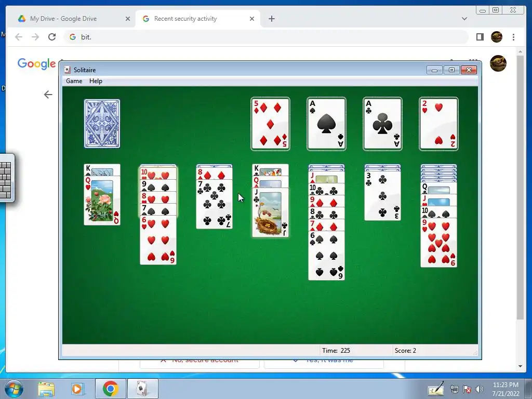This screenshot has height=399, width=532.
Task: Select the 8 of clubs in fifth column
Action: [326, 213]
